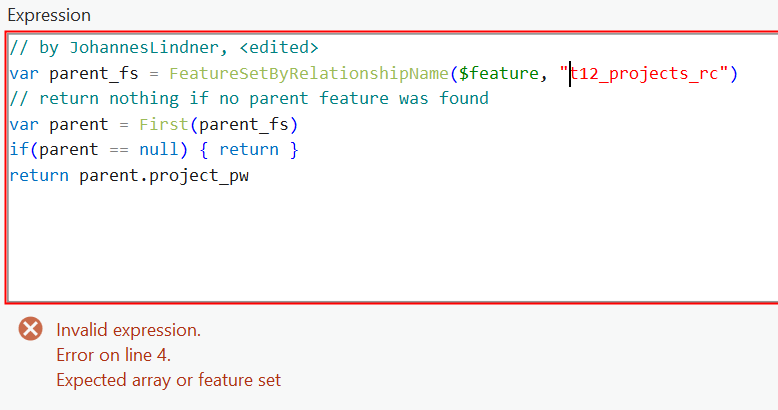778x410 pixels.
Task: Click the 'Error on line 4.' text
Action: click(113, 355)
